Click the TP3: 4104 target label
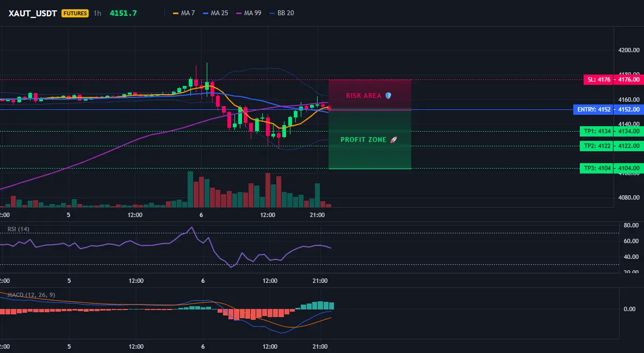Screen dimensions: 644x353 click(x=597, y=168)
